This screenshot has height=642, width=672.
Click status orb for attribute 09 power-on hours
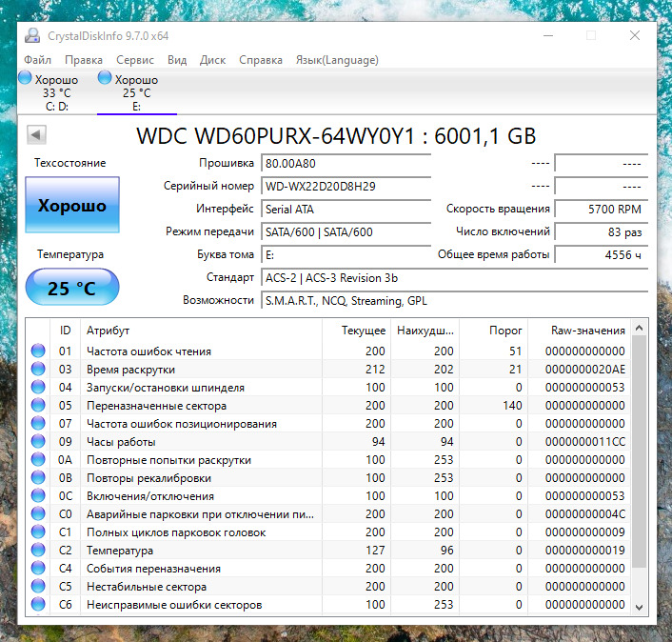(x=38, y=442)
